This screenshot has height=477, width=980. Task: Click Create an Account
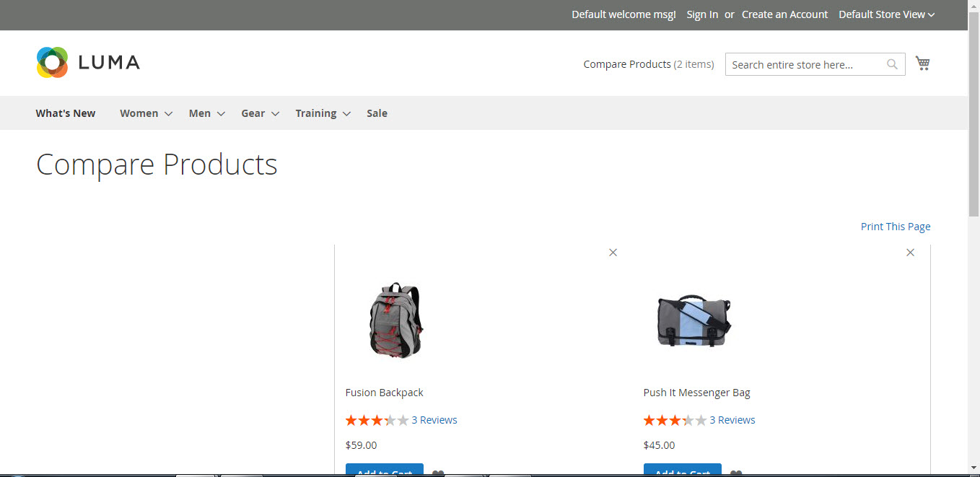tap(784, 14)
